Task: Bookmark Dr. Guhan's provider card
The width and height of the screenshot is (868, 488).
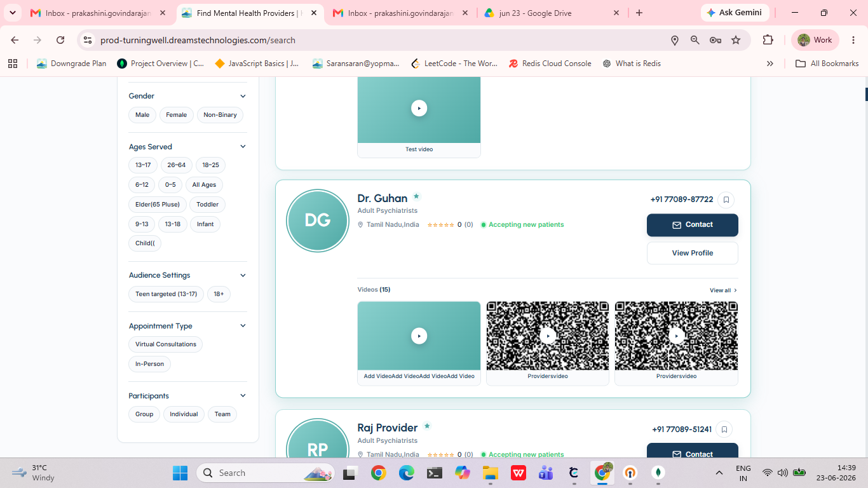Action: (x=726, y=200)
